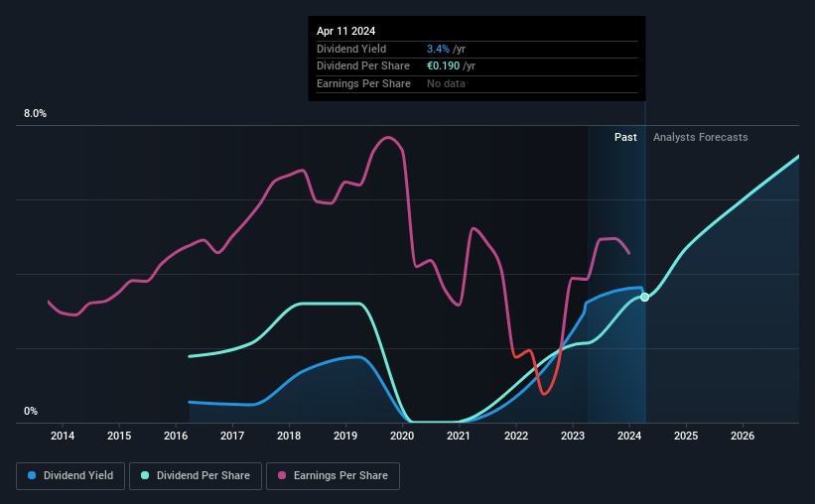Viewport: 815px width, 504px height.
Task: Click the 2014 x-axis label
Action: [x=63, y=436]
